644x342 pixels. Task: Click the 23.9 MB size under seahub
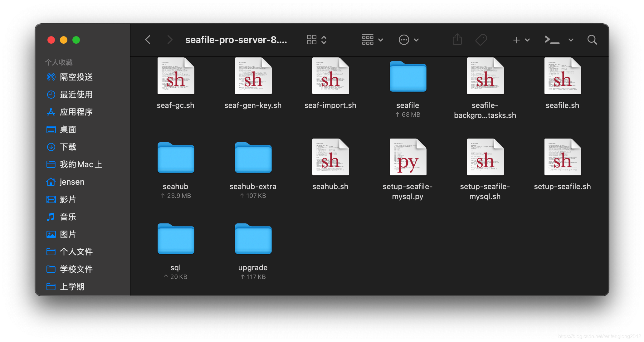[x=176, y=196]
